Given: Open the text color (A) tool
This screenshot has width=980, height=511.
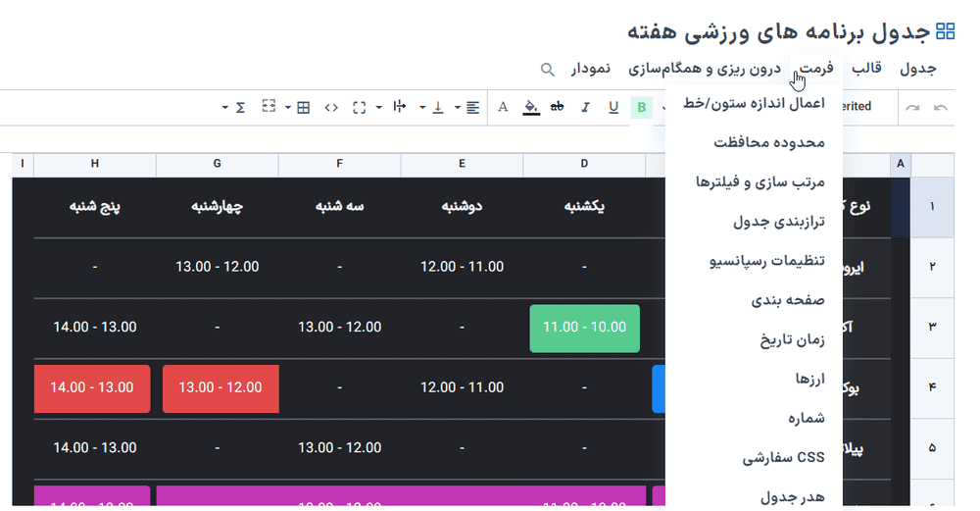Looking at the screenshot, I should (503, 107).
